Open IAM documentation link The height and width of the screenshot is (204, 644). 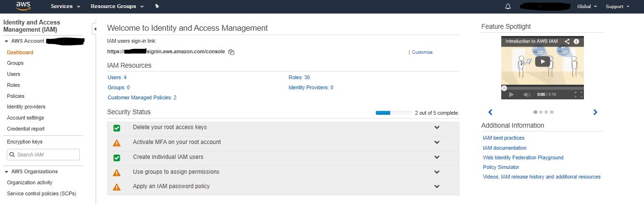point(505,148)
